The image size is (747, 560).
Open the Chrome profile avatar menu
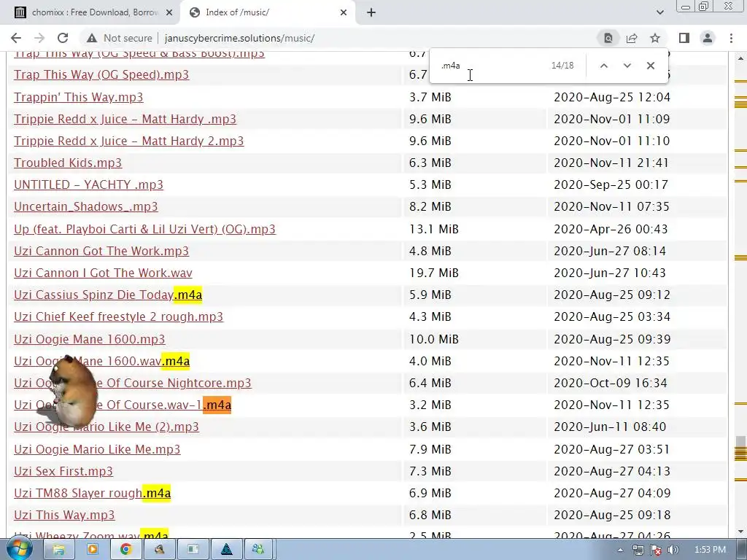coord(708,38)
